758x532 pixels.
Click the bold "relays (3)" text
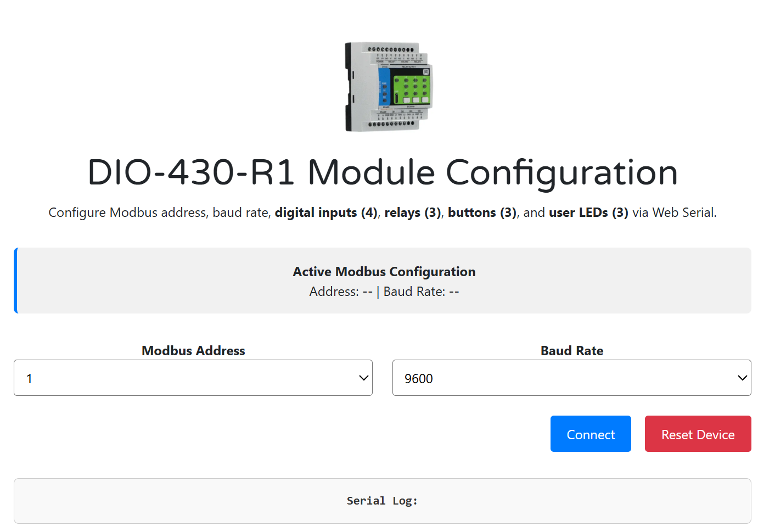coord(412,212)
